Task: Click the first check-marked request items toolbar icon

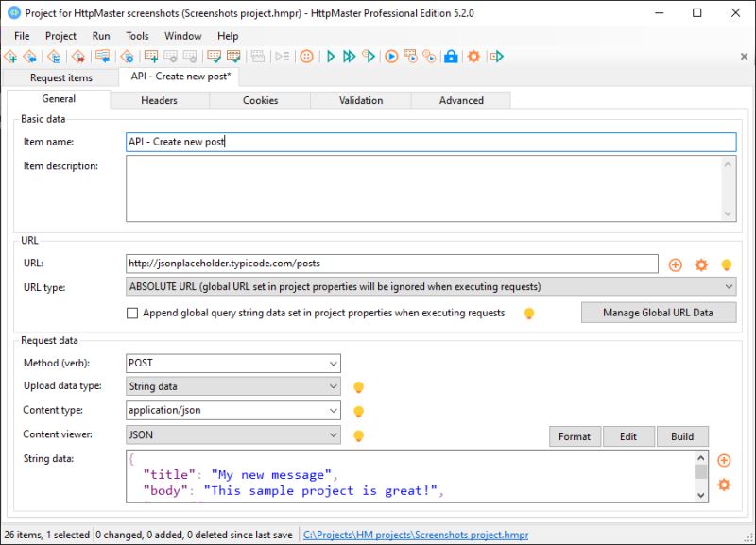Action: click(214, 57)
